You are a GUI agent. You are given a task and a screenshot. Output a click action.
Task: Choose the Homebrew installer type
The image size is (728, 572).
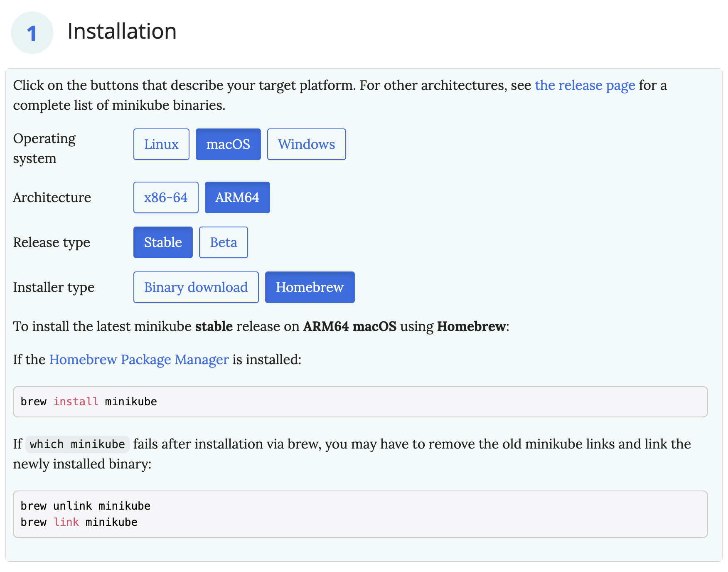pyautogui.click(x=310, y=287)
